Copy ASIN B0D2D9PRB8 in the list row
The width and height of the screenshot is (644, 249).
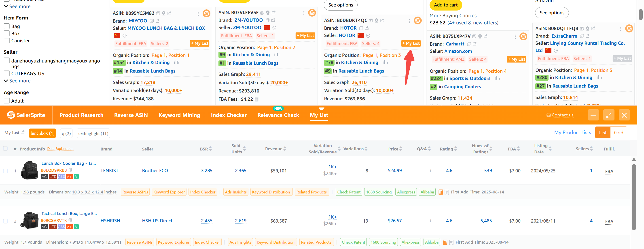[70, 170]
